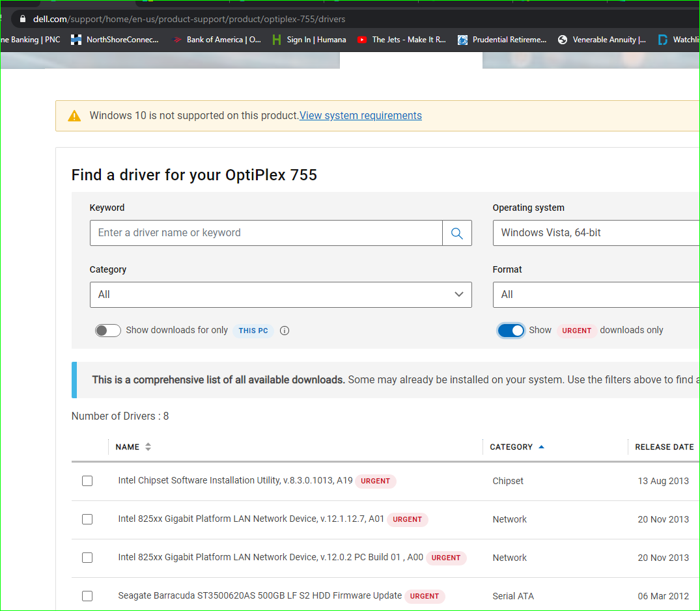Open the Humana bookmark icon
This screenshot has width=700, height=611.
(277, 40)
